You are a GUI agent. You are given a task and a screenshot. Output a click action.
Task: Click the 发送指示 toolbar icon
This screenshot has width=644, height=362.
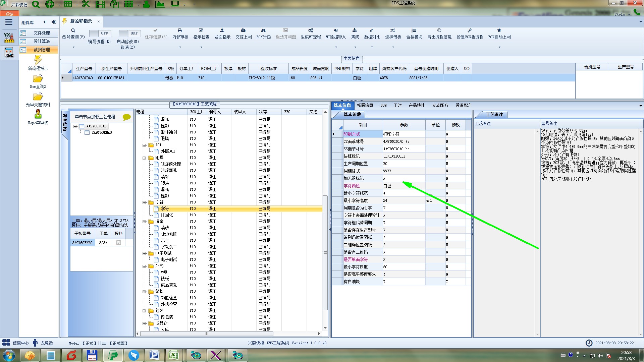[222, 31]
